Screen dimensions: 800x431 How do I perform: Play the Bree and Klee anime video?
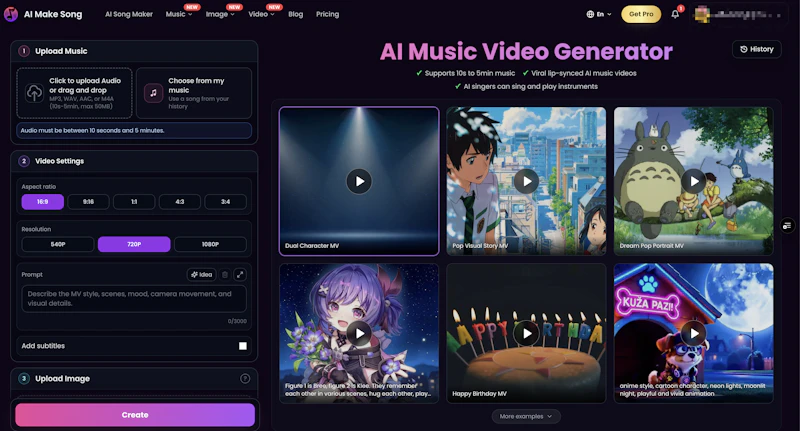point(359,333)
